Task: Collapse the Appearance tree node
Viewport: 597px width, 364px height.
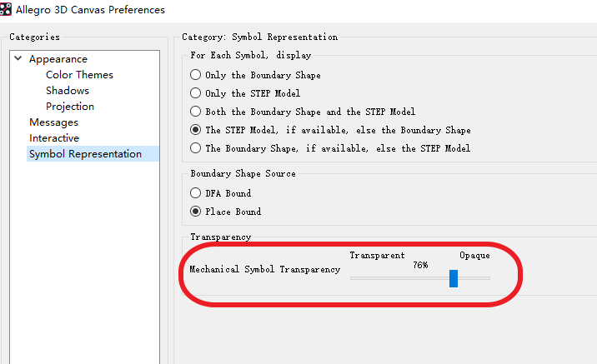Action: tap(18, 58)
